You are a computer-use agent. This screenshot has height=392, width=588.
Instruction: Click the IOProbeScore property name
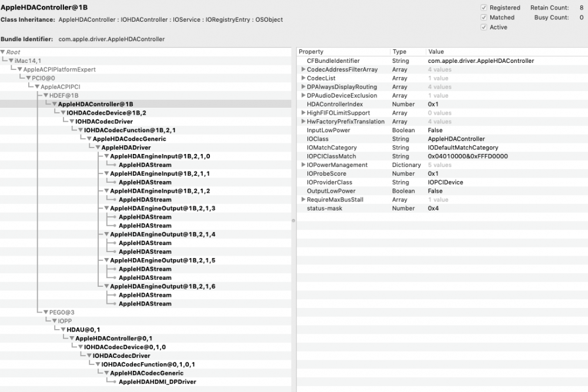click(x=326, y=173)
